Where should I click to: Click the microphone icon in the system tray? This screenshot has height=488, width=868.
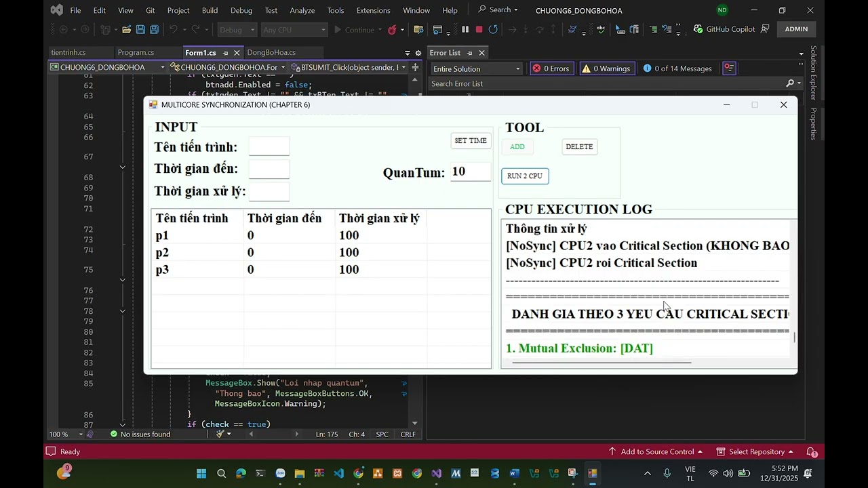667,473
